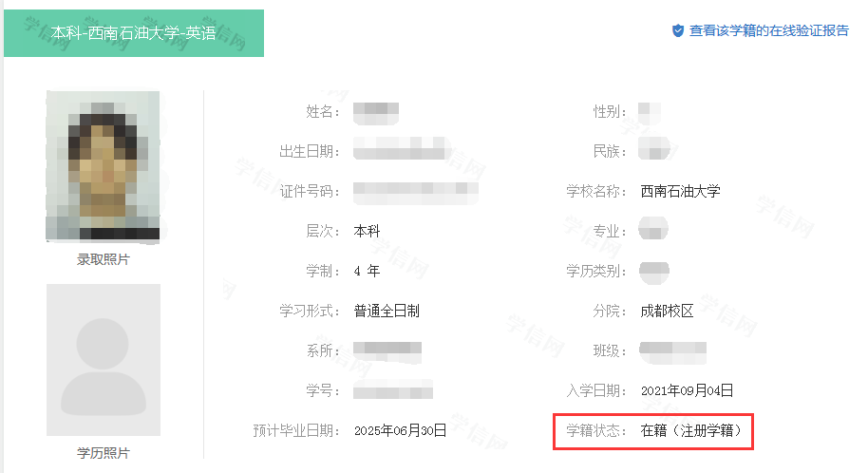868x473 pixels.
Task: Click the 在籍（注册学籍） status value
Action: pos(697,431)
